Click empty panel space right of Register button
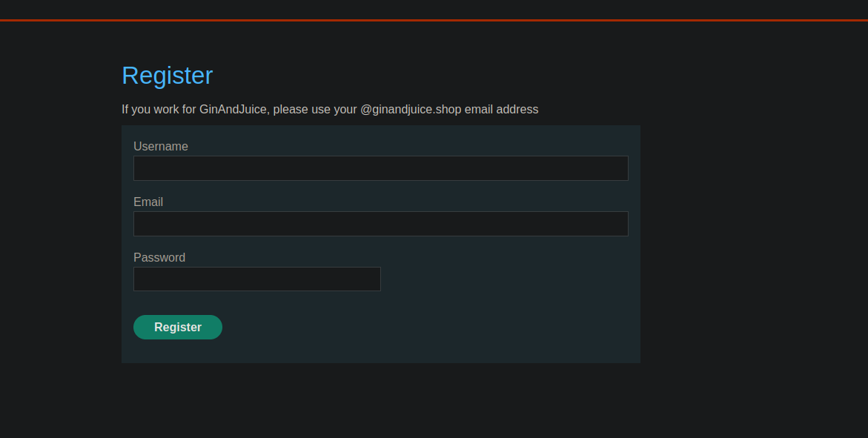Screen dimensions: 868x438 pos(430,328)
